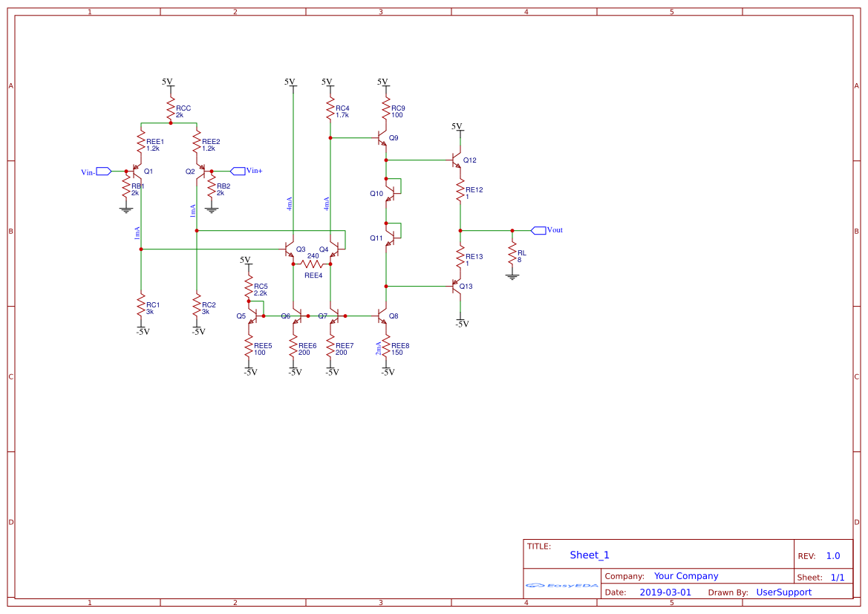Click the UserSupport drawn-by text
Screen dimensions: 868x614
coord(784,592)
